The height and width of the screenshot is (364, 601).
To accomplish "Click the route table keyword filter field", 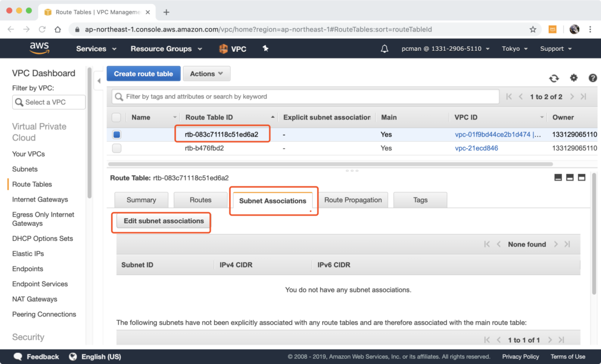I will point(305,97).
